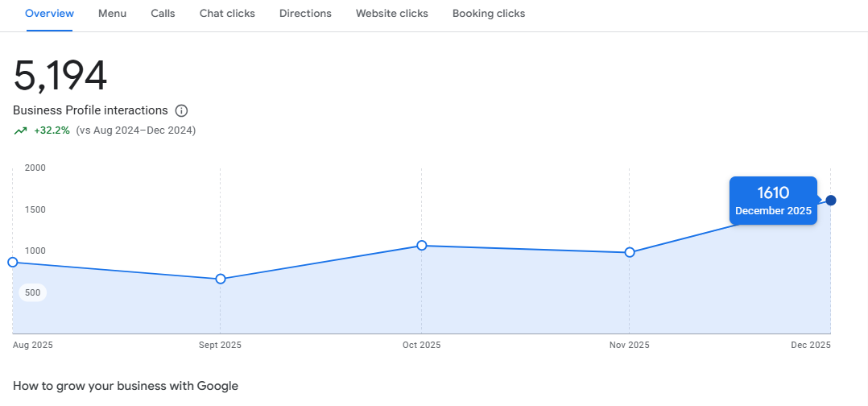Open the Website clicks tab

391,14
